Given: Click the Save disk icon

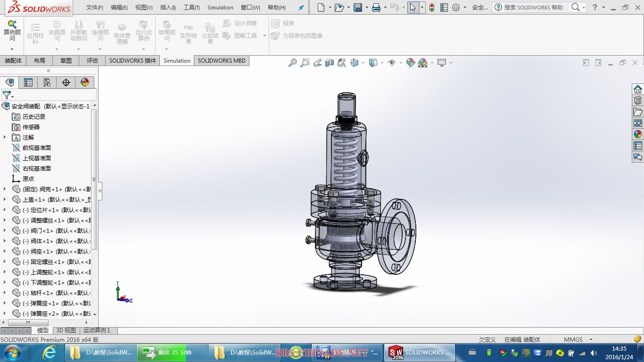Looking at the screenshot, I should coord(358,8).
